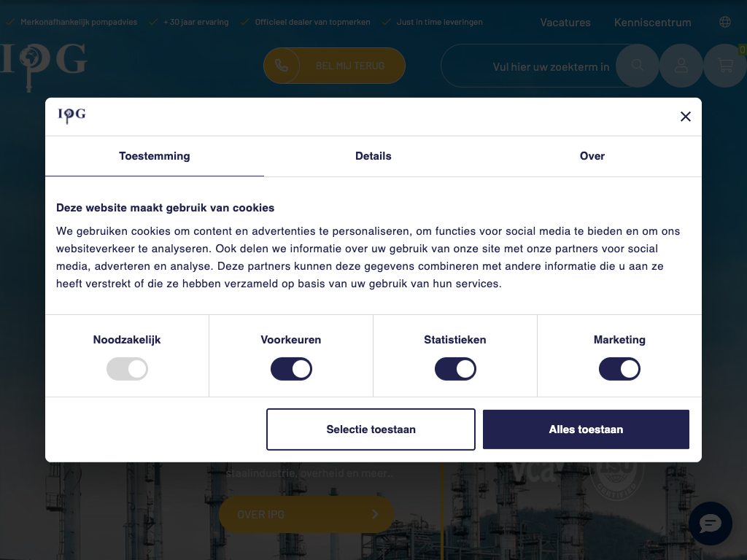The height and width of the screenshot is (560, 747).
Task: Open the shopping cart icon
Action: tap(725, 66)
